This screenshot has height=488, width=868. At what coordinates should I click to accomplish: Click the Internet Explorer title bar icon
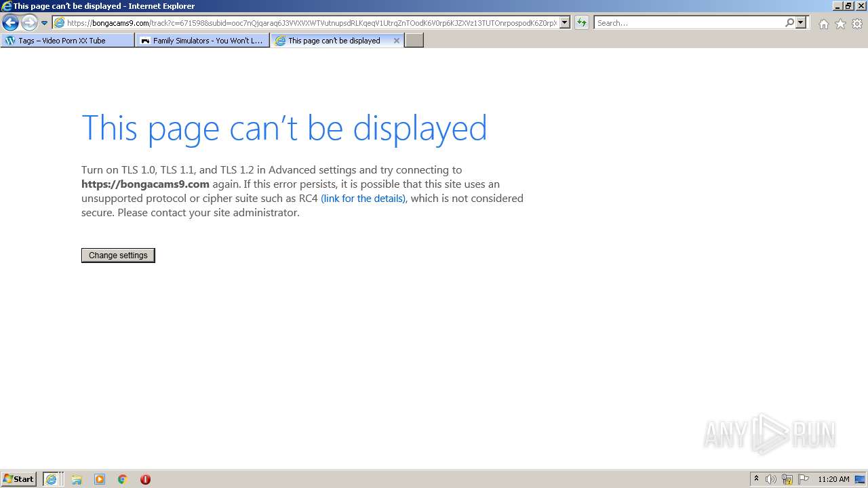click(7, 5)
